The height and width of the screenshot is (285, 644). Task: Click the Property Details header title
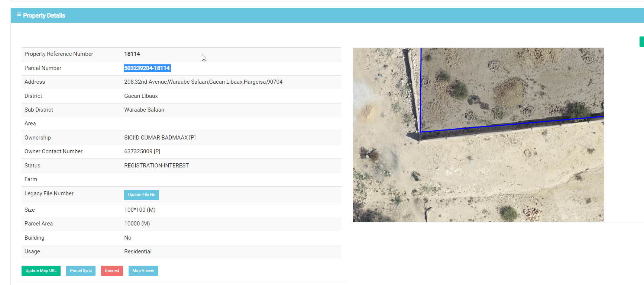tap(44, 16)
